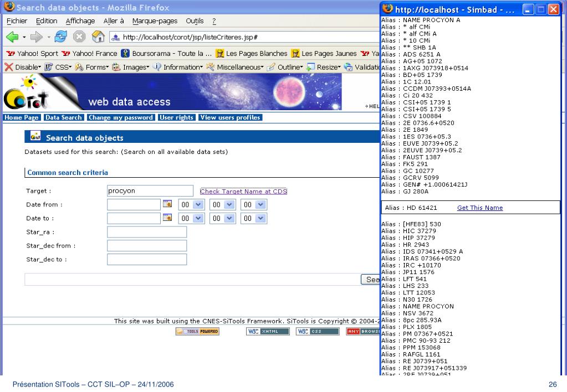Open the Affichage menu

[x=80, y=21]
